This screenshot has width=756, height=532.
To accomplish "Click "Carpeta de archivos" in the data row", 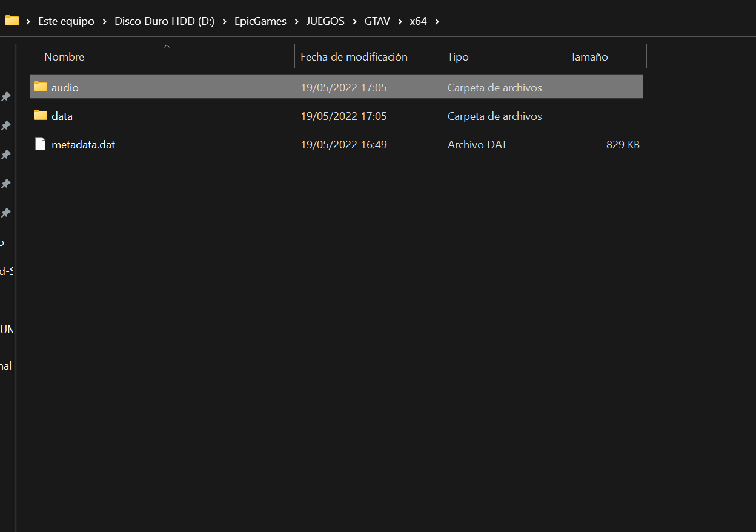I will point(495,116).
